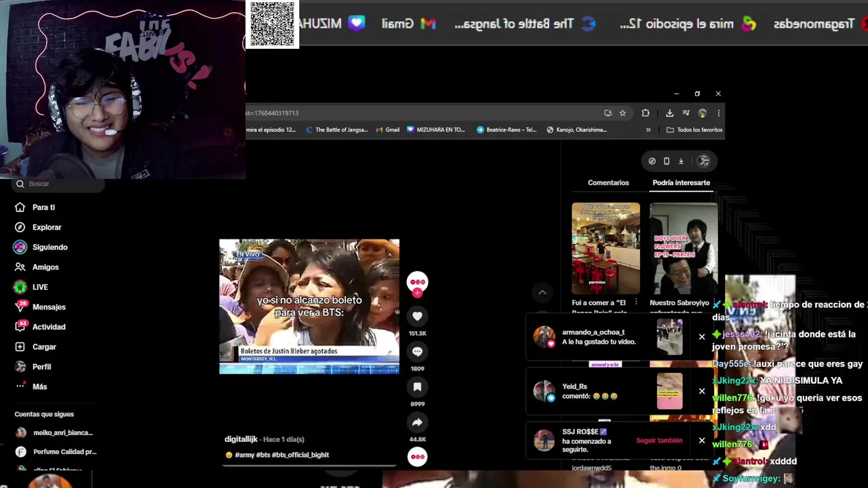The height and width of the screenshot is (488, 868).
Task: Open the sound disc below share count
Action: coord(417,457)
